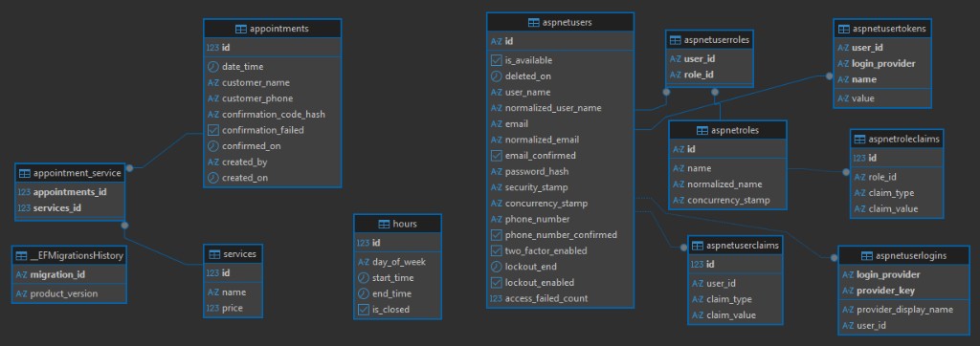Click relation endpoint dot on aspnetroleclaims
The width and height of the screenshot is (980, 346).
click(x=846, y=172)
